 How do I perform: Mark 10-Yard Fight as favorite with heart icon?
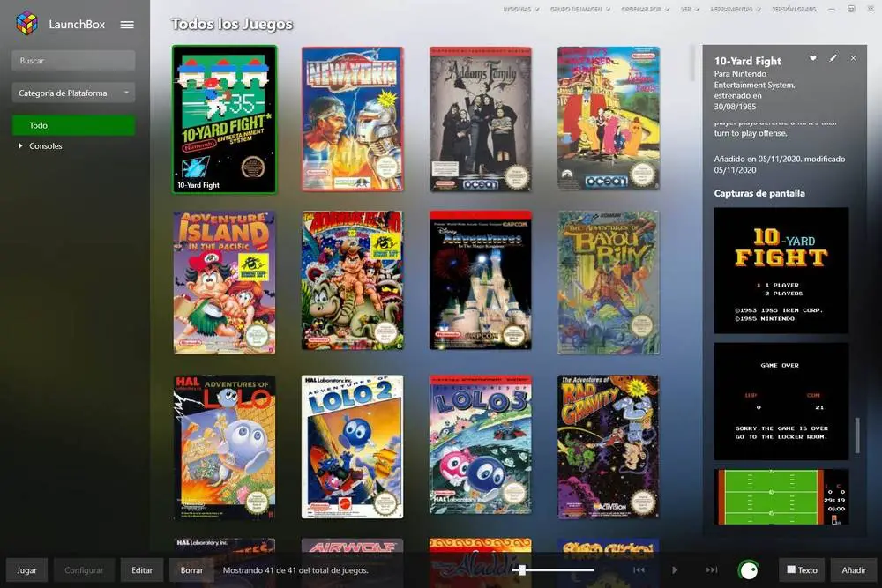pyautogui.click(x=813, y=58)
